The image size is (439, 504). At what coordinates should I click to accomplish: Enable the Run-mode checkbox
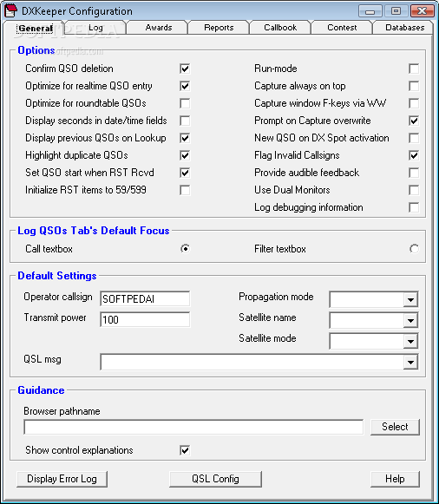414,69
